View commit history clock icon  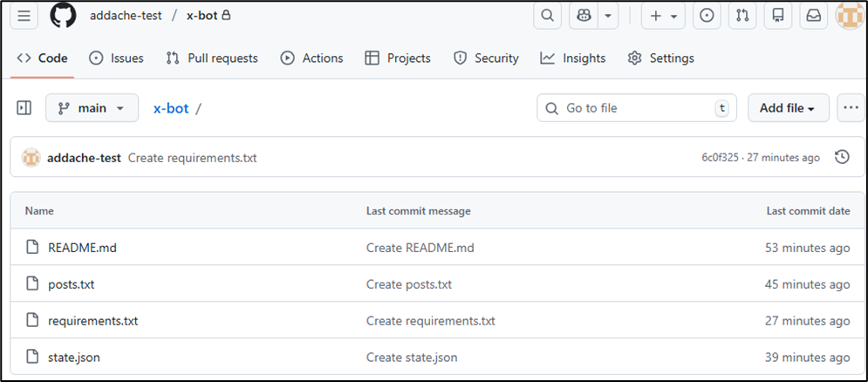tap(842, 158)
